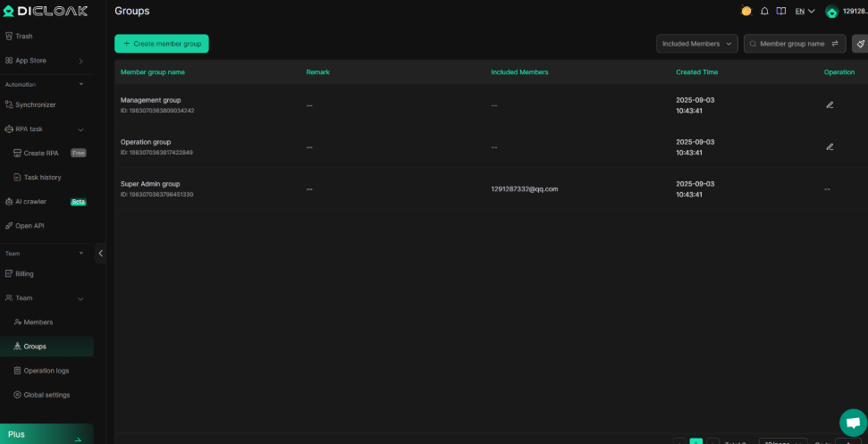The width and height of the screenshot is (868, 444).
Task: Click the AI crawler bug icon
Action: (x=9, y=202)
